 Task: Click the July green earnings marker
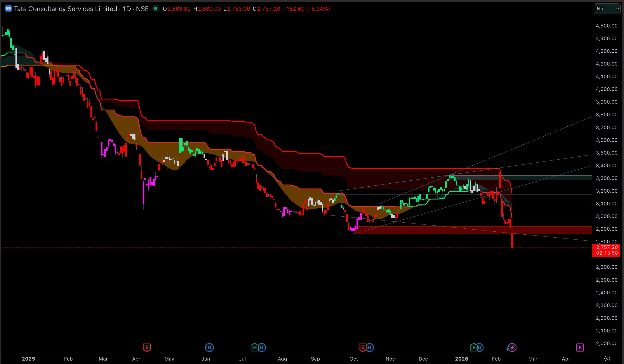coord(254,347)
